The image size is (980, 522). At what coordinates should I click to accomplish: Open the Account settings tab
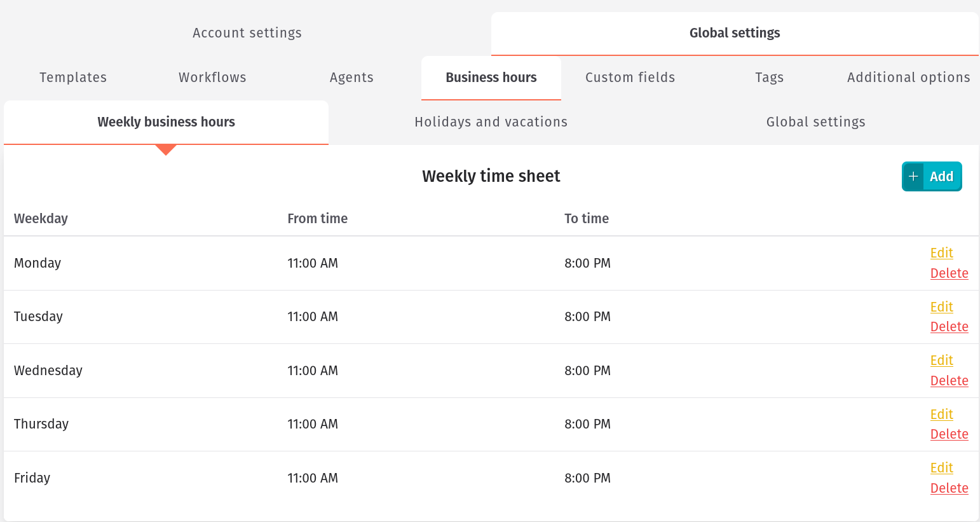tap(247, 33)
